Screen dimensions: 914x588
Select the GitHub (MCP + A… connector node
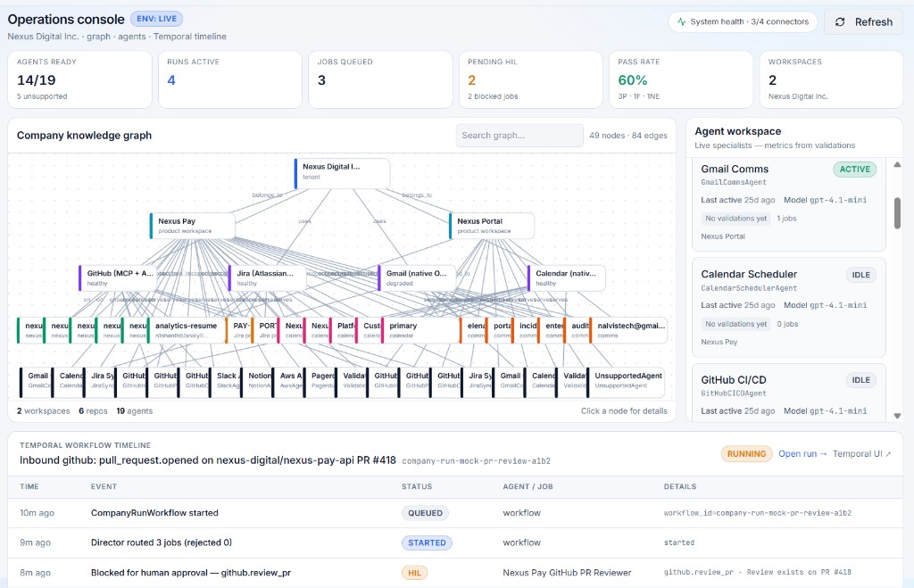tap(119, 278)
